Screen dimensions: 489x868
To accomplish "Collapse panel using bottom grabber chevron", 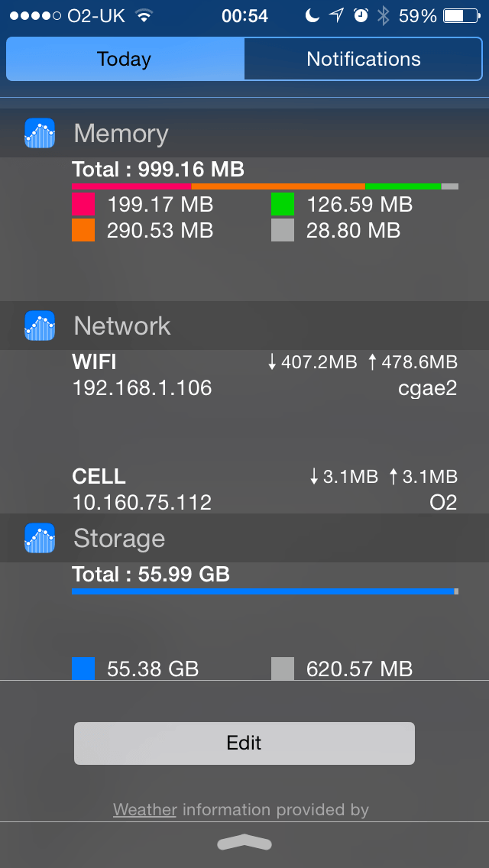I will click(244, 842).
